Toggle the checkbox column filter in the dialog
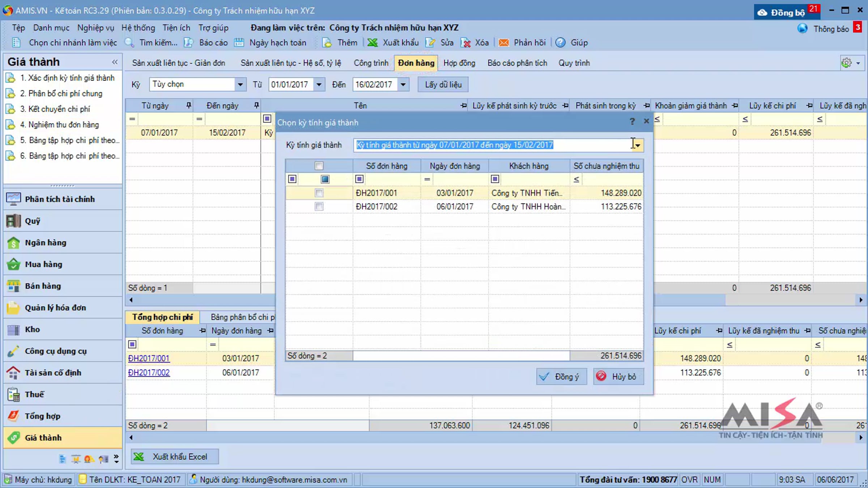Image resolution: width=868 pixels, height=488 pixels. pos(325,179)
